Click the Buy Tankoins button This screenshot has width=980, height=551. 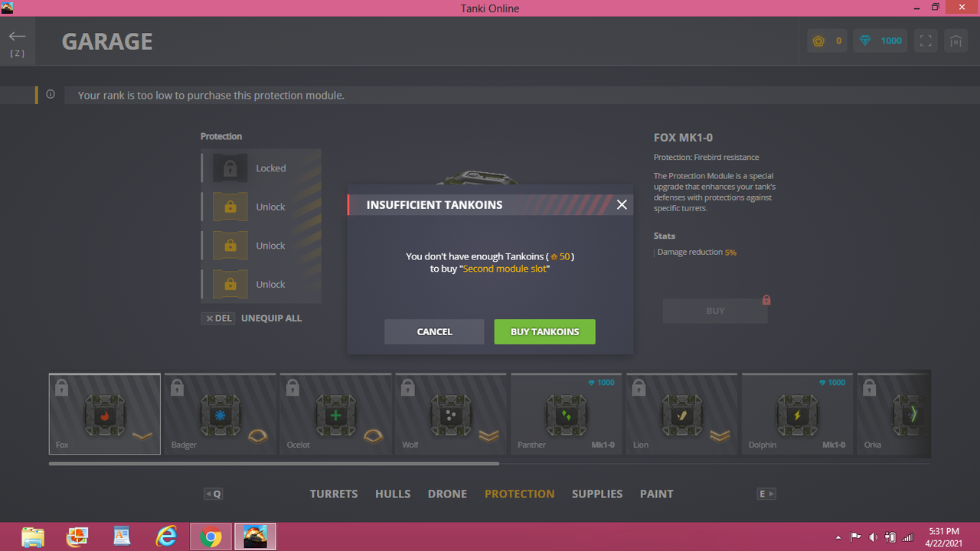coord(544,331)
